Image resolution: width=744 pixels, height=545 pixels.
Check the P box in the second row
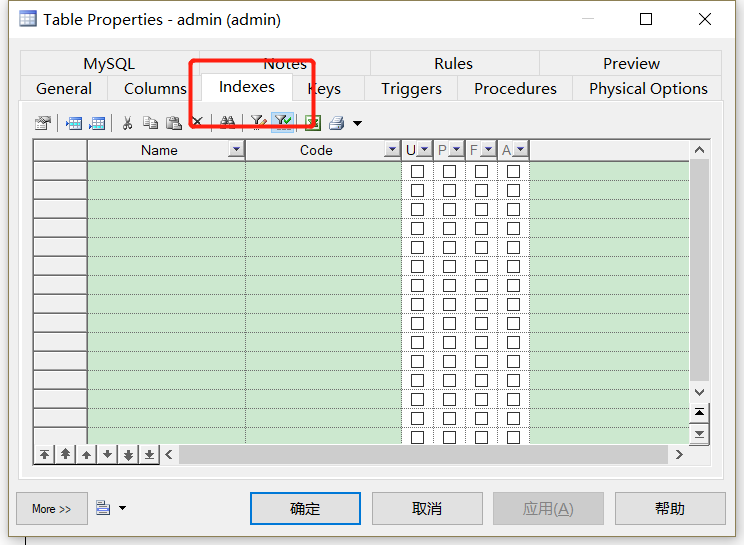click(x=449, y=190)
